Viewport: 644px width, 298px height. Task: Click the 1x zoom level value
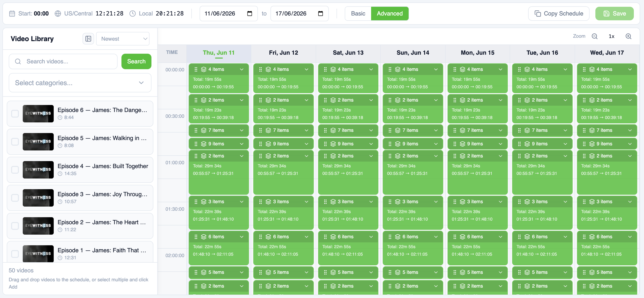point(612,37)
